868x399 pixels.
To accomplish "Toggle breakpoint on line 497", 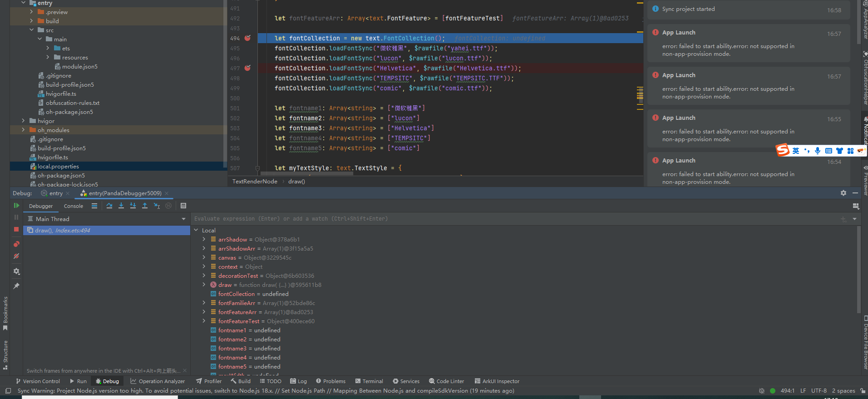I will (247, 68).
